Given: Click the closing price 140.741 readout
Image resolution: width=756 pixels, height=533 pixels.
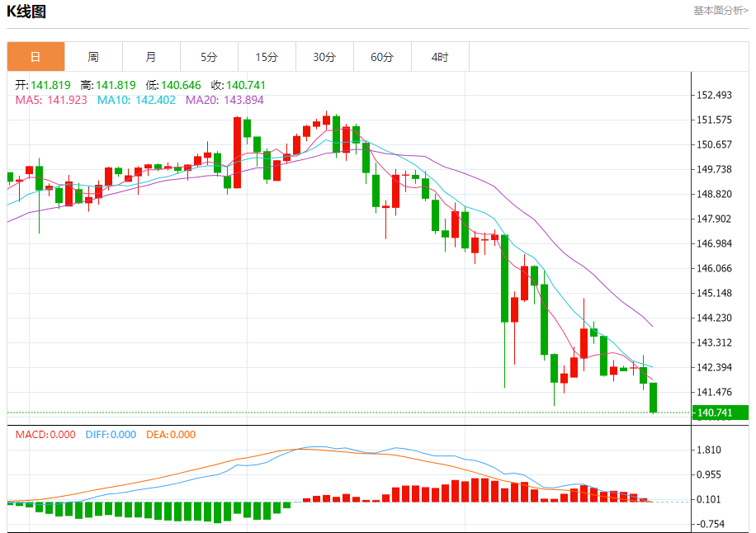Looking at the screenshot, I should [x=246, y=85].
